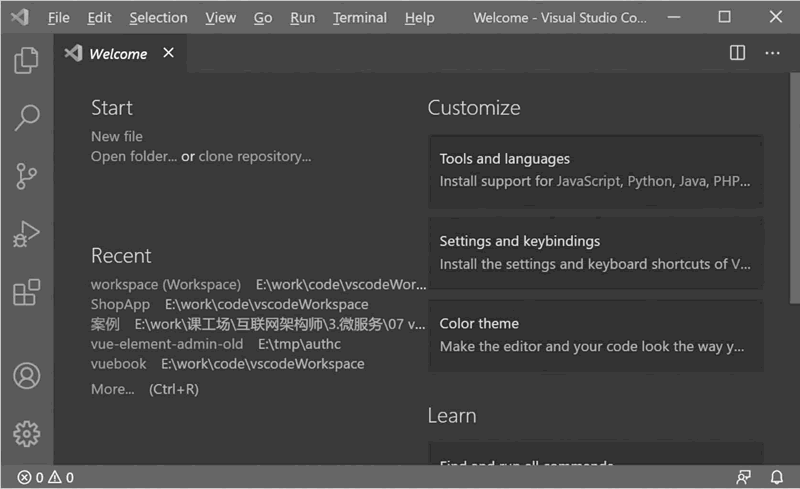Screen dimensions: 800x489
Task: Open the Accounts menu icon
Action: click(27, 376)
